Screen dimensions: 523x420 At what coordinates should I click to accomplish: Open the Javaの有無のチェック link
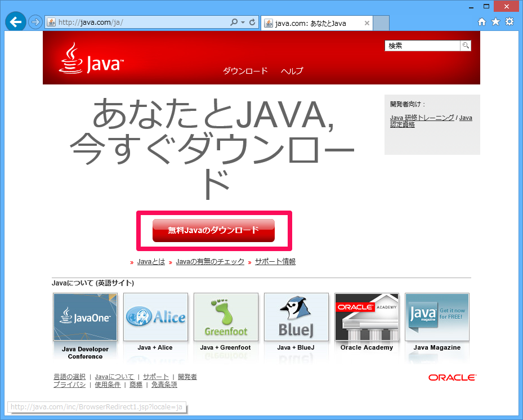[x=210, y=262]
